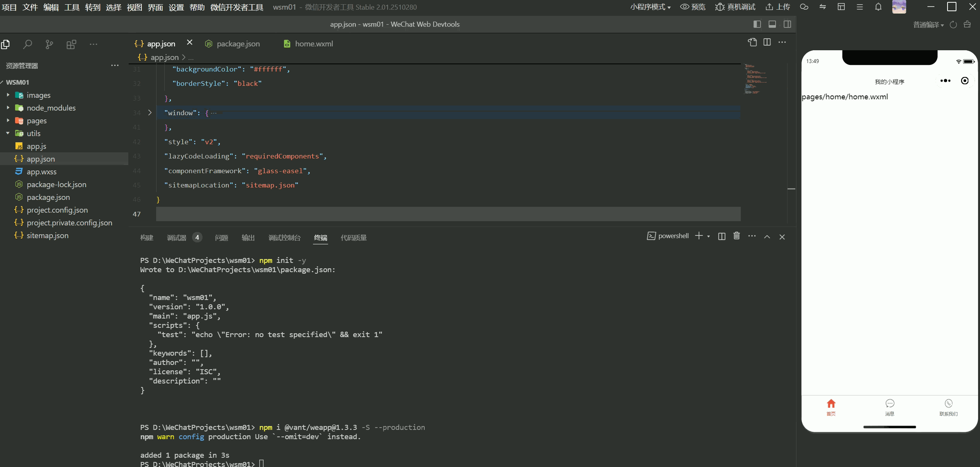
Task: Split the terminal panel
Action: (x=721, y=236)
